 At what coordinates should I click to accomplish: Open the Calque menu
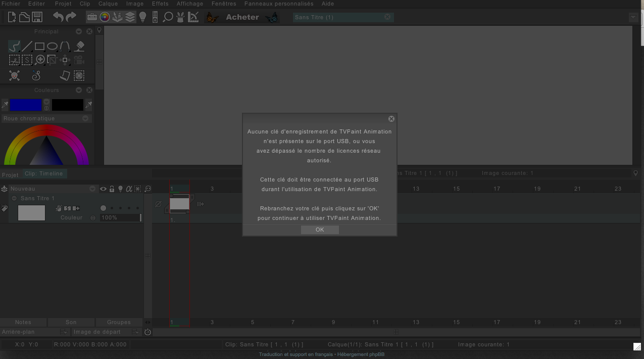coord(108,4)
